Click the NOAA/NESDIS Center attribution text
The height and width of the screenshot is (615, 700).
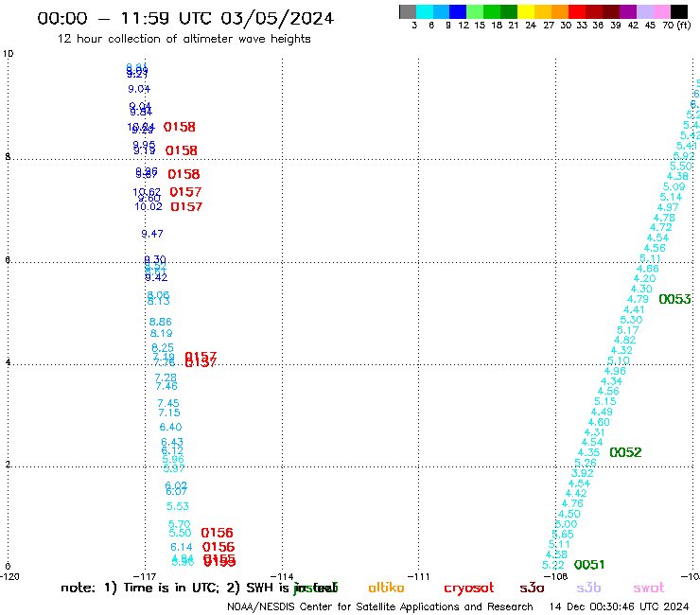(x=380, y=606)
